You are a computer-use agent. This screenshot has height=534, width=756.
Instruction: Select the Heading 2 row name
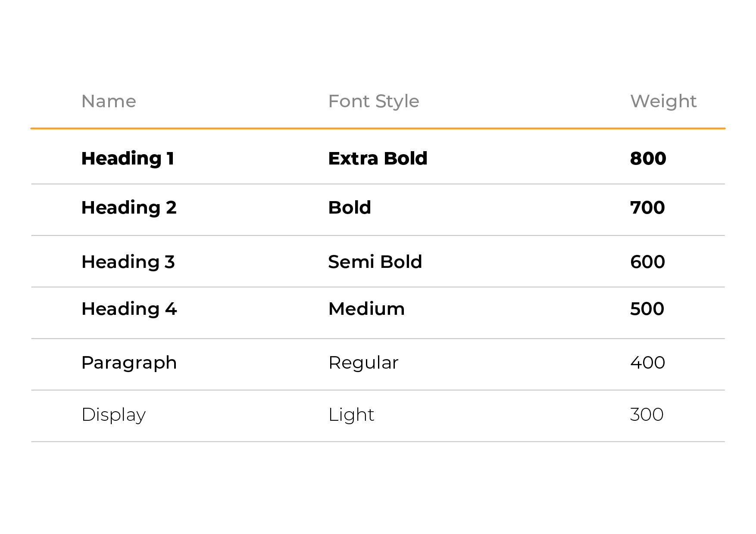tap(129, 208)
